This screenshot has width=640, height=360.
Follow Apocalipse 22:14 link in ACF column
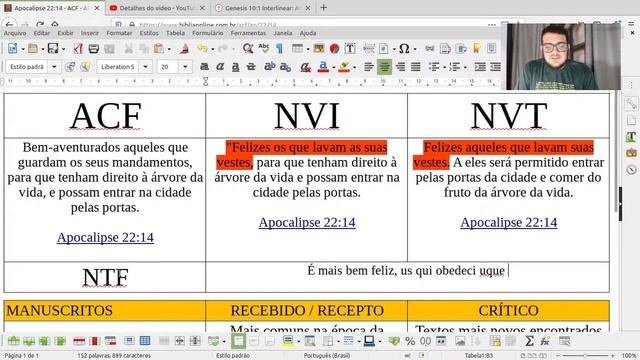[x=105, y=237]
